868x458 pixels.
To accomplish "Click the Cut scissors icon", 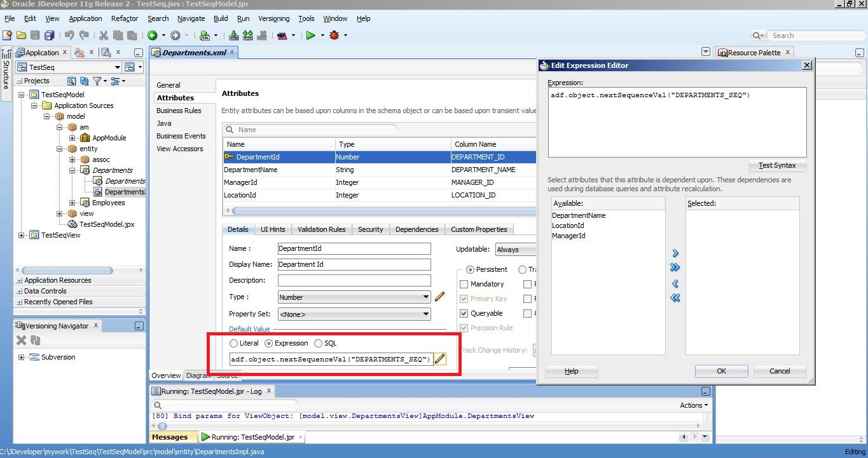I will [104, 36].
